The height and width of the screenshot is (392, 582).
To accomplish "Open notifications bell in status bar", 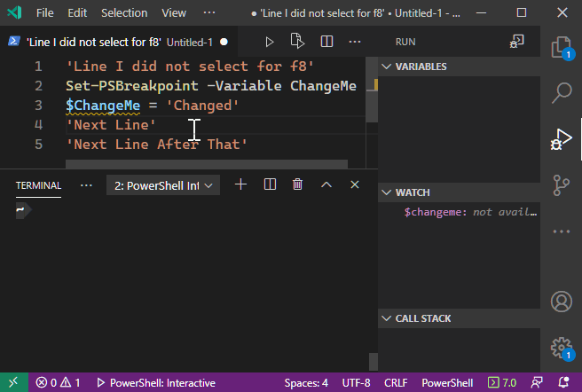I will point(563,383).
